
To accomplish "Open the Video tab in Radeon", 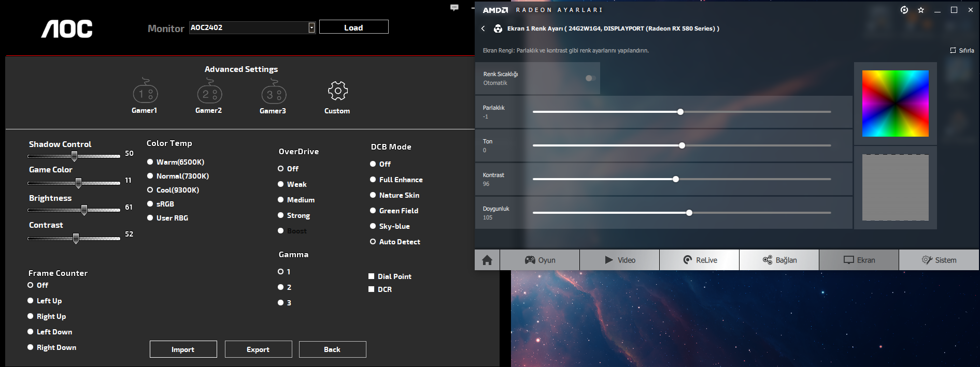I will point(620,260).
